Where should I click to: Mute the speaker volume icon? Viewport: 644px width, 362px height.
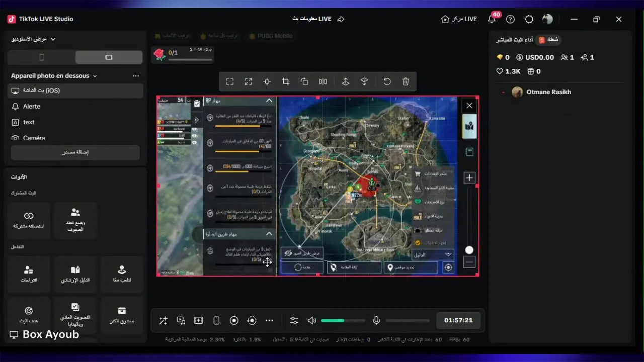pos(311,320)
